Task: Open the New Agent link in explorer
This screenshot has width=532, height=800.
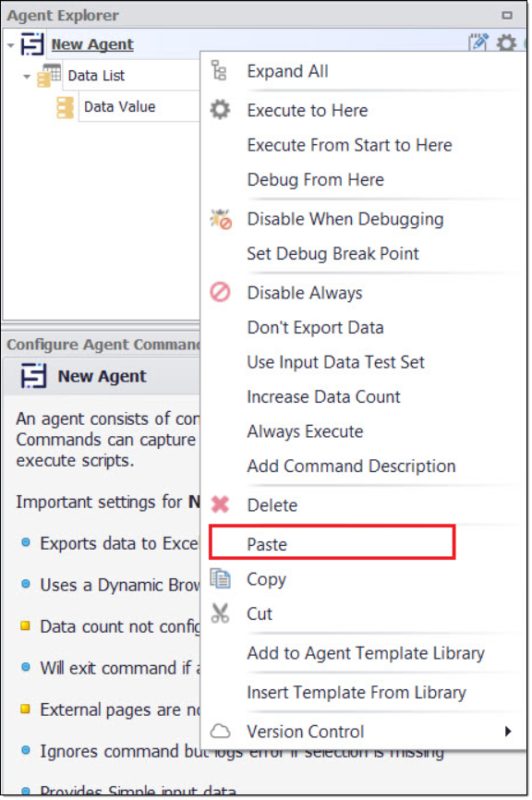Action: [92, 44]
